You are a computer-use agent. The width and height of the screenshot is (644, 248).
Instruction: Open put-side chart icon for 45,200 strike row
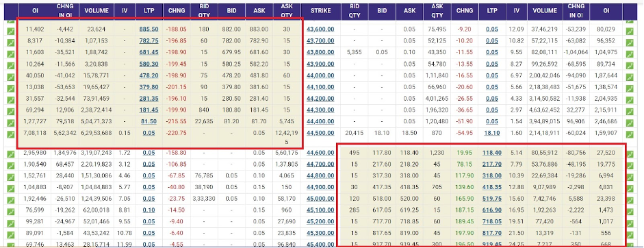tap(629, 223)
